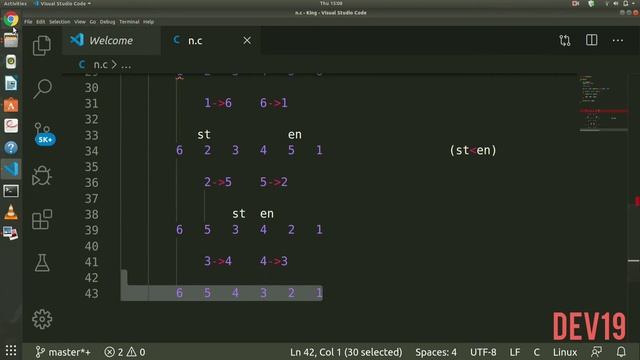Select language mode C in status bar
Screen dimensions: 640x360
[x=536, y=352]
